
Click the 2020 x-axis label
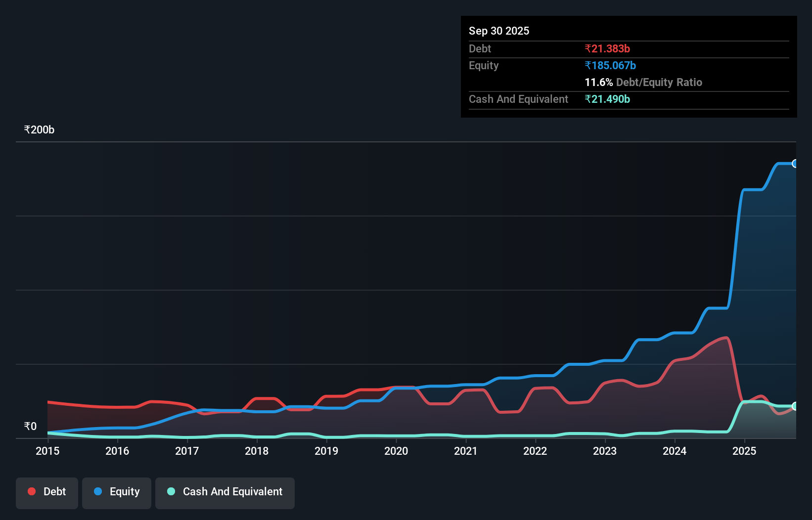coord(396,451)
